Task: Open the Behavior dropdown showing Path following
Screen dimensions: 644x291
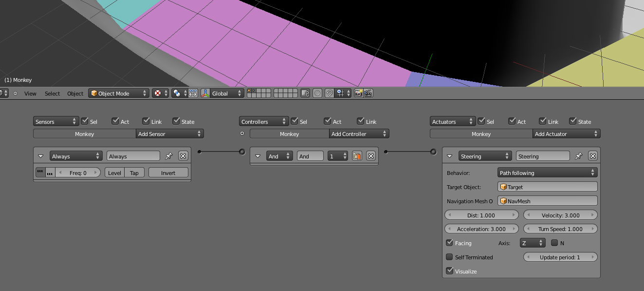Action: tap(547, 173)
